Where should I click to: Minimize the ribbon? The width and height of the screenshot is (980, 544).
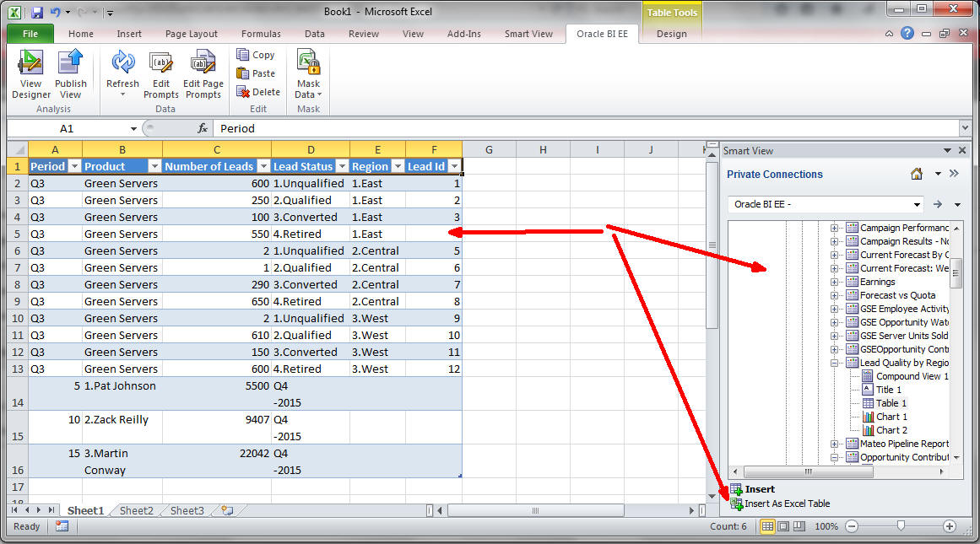[889, 34]
